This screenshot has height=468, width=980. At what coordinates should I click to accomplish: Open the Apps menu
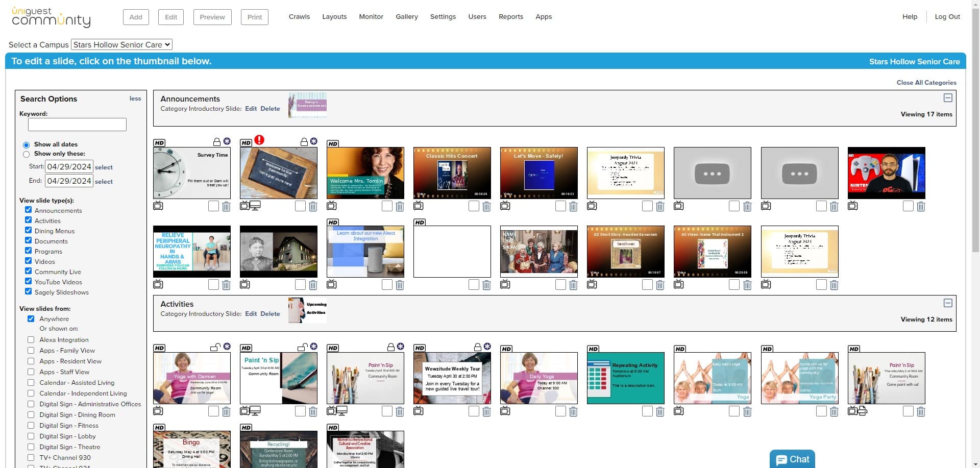pyautogui.click(x=544, y=16)
